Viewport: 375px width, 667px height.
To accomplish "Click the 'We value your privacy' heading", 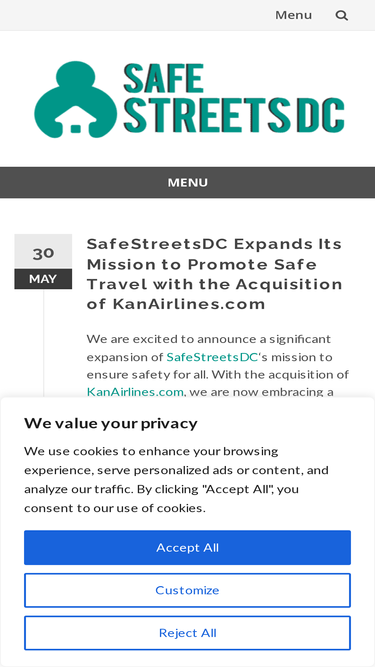I will click(x=111, y=423).
